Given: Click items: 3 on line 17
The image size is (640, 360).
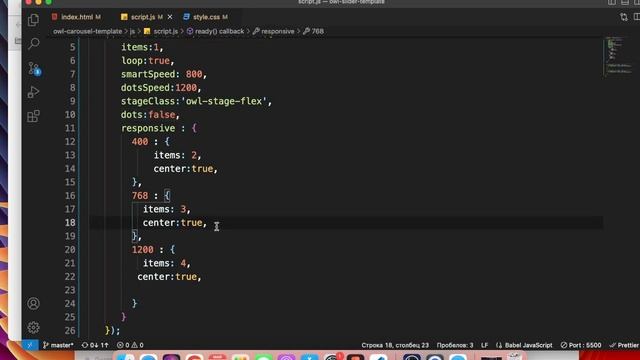Looking at the screenshot, I should (x=164, y=209).
